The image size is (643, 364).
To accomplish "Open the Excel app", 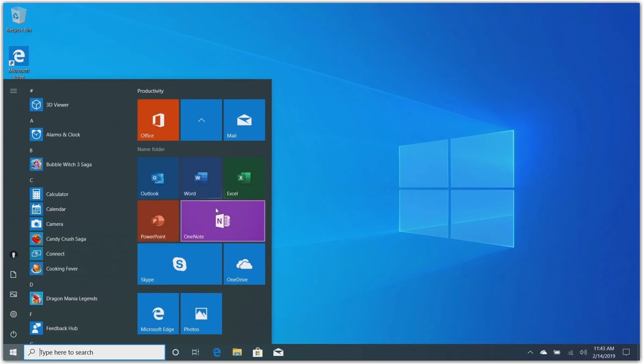I will pos(244,177).
